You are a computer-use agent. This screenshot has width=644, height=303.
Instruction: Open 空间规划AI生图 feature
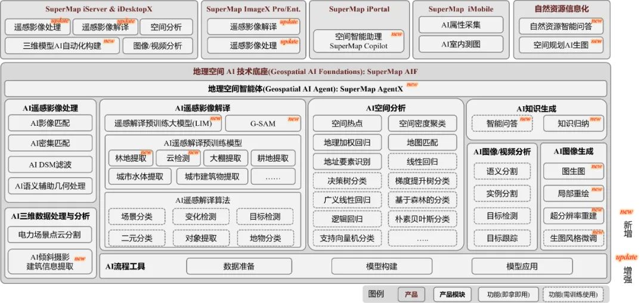(x=560, y=45)
